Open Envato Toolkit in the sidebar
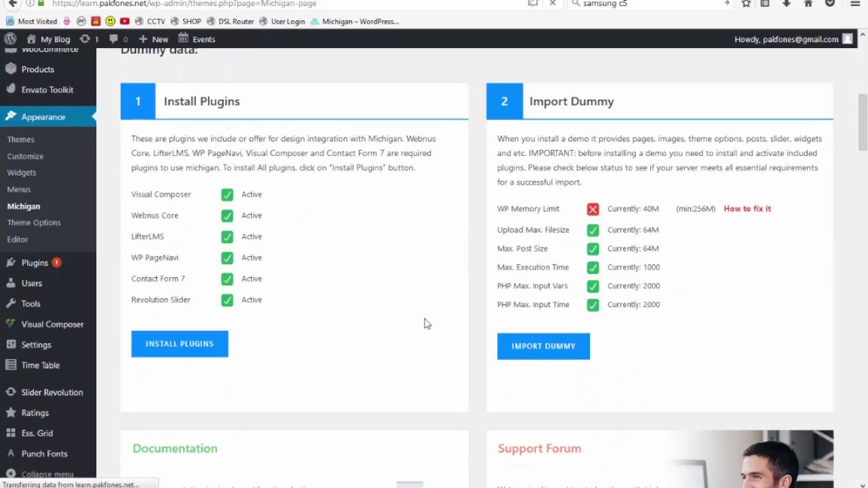The image size is (868, 488). point(48,89)
